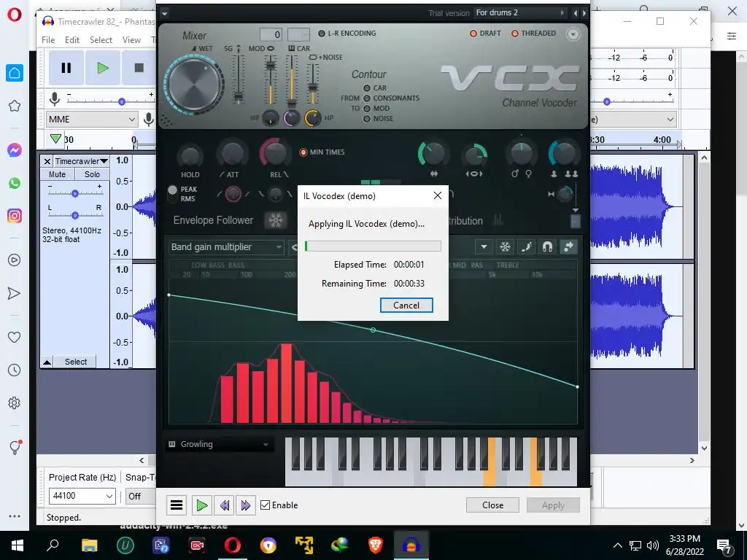Click the effect skip forward button
747x560 pixels.
pos(245,505)
